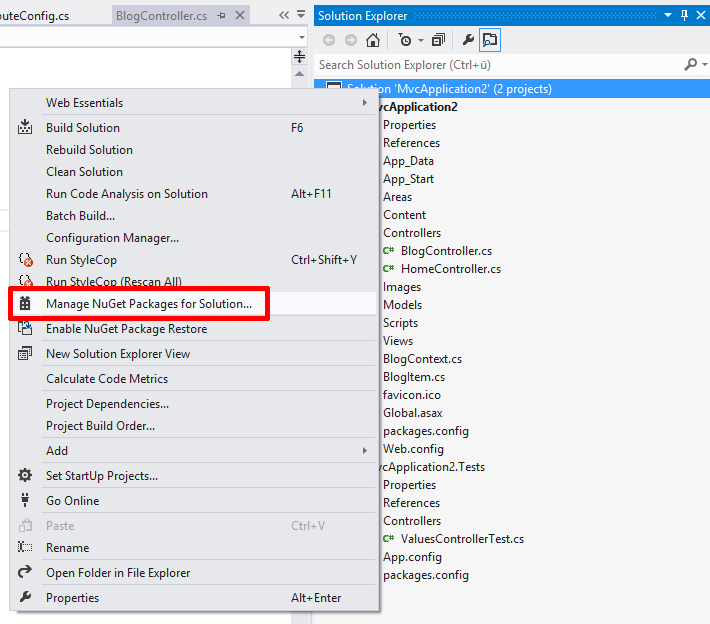Click the Home icon in Solution Explorer toolbar
This screenshot has height=624, width=710.
pos(373,40)
